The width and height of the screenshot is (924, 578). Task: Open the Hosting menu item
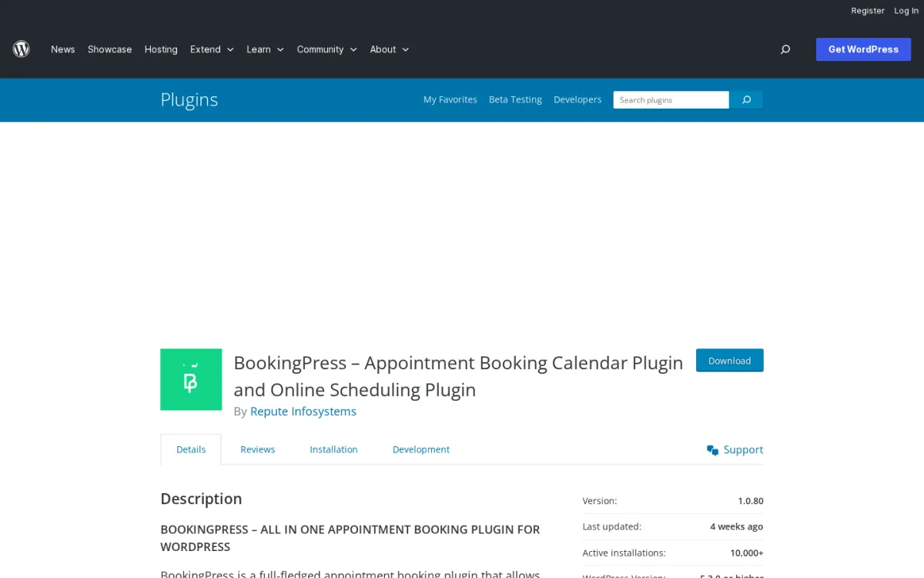coord(161,49)
